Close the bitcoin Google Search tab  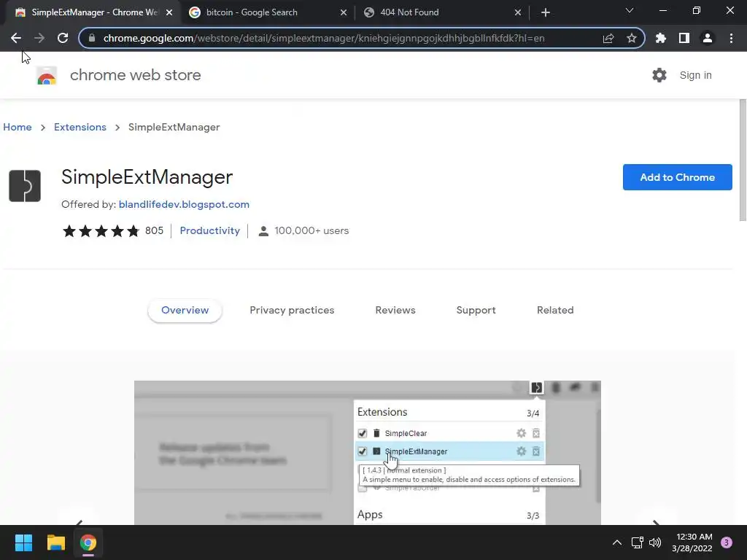tap(344, 12)
